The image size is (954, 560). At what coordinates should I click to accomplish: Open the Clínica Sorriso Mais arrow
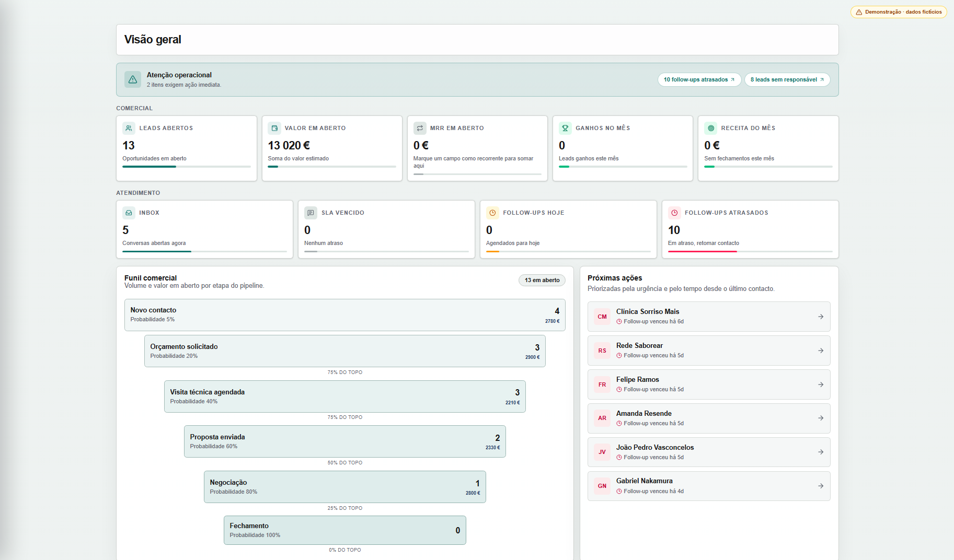821,317
